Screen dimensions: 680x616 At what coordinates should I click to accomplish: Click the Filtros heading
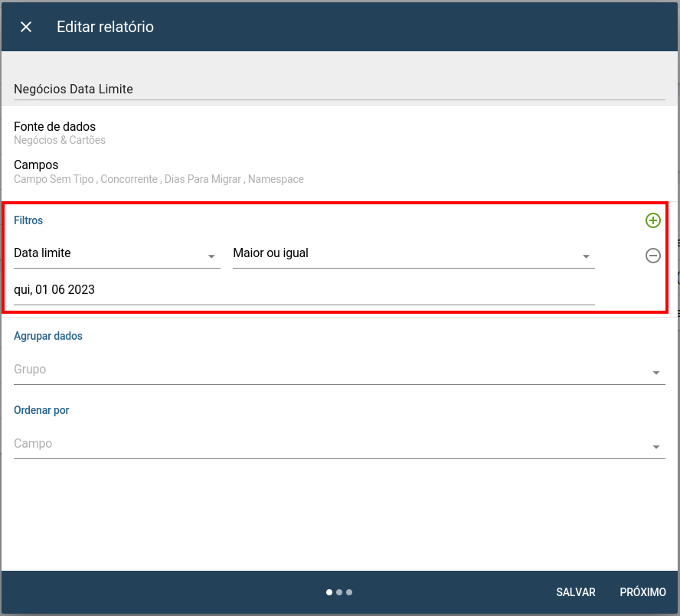28,220
